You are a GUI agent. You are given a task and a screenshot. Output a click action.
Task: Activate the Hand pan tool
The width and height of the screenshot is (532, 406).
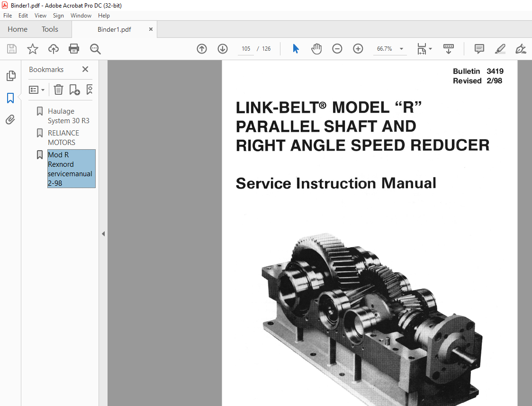point(316,49)
